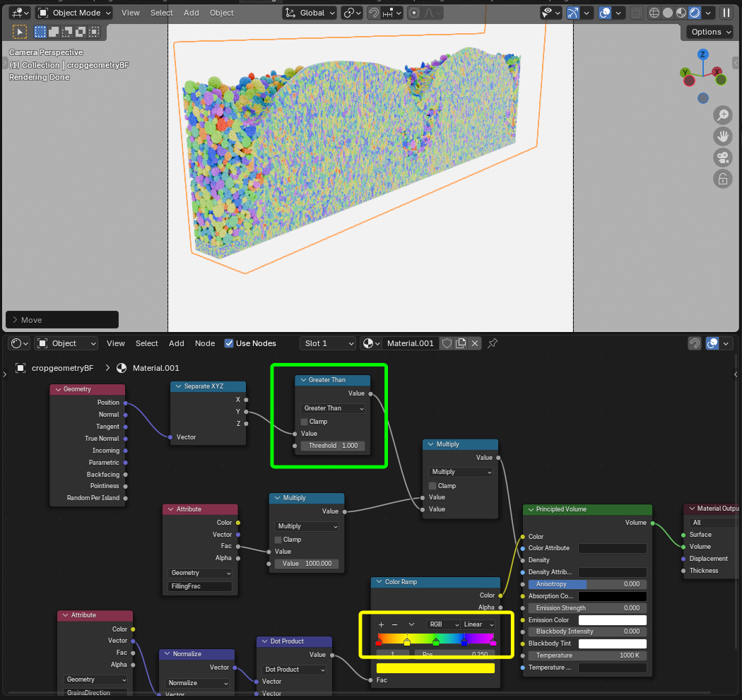Open the RGB mode dropdown in Color Ramp

[x=442, y=624]
